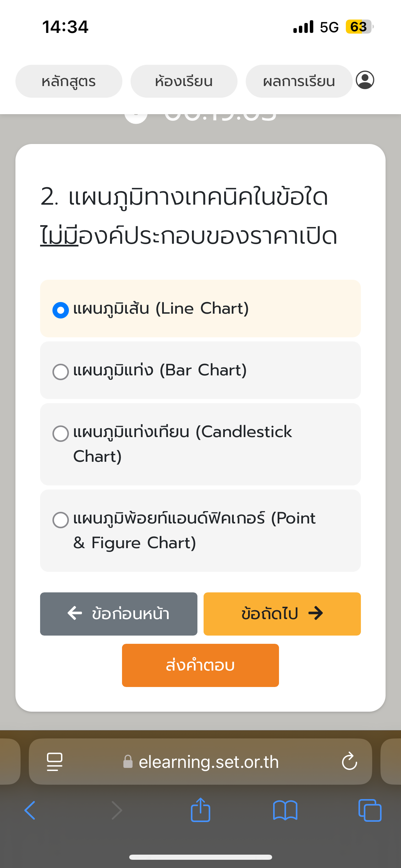
Task: Tap the battery indicator in status bar
Action: 359,27
